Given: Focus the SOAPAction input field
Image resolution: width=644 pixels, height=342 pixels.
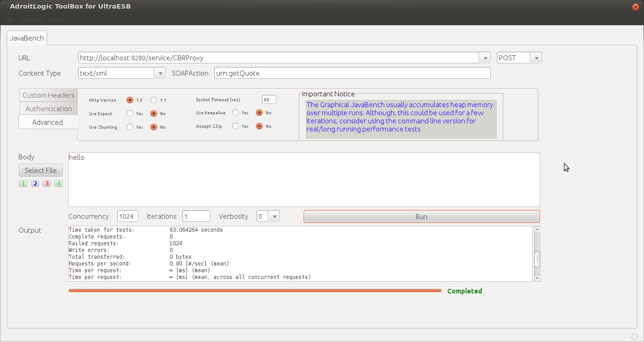Looking at the screenshot, I should (352, 73).
